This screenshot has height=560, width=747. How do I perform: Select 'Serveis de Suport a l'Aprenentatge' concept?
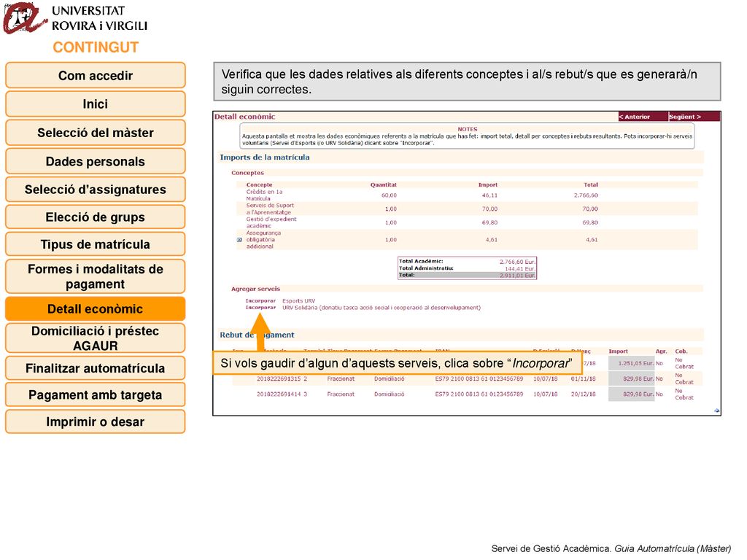270,209
